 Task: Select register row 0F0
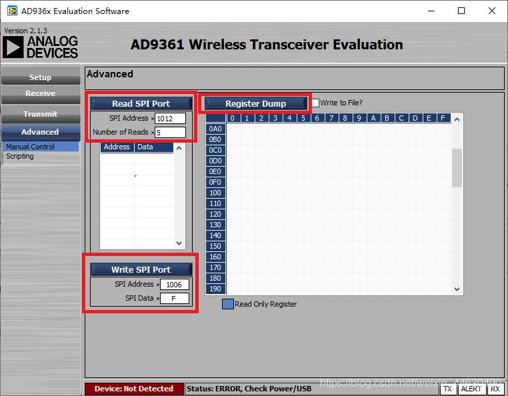pyautogui.click(x=215, y=182)
